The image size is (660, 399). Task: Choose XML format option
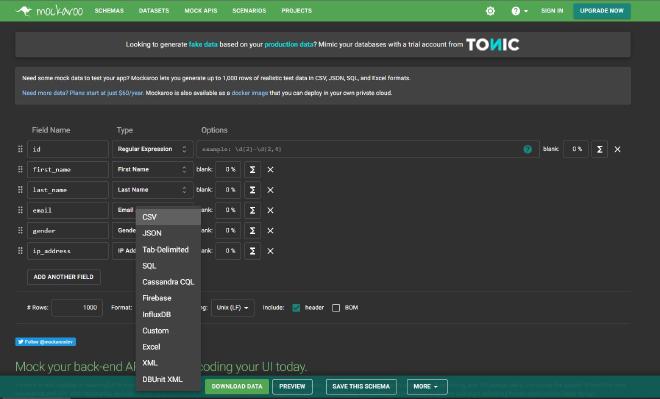point(168,363)
